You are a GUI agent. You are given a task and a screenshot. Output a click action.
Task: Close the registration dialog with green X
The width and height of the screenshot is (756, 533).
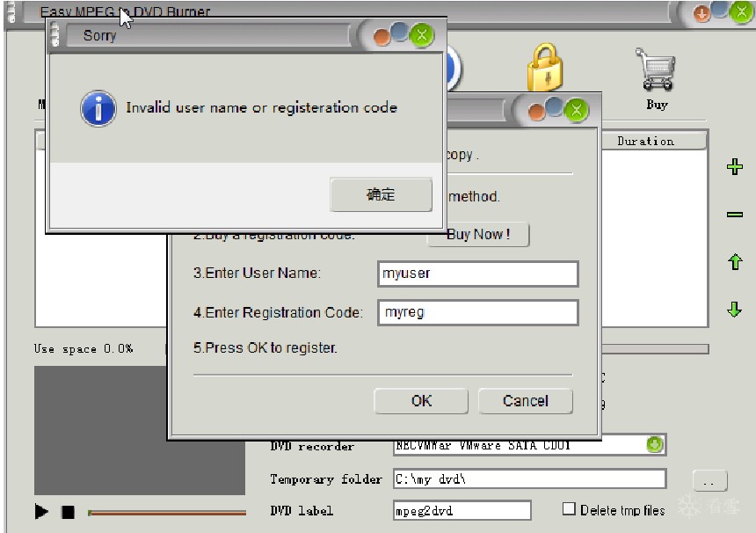[x=577, y=111]
